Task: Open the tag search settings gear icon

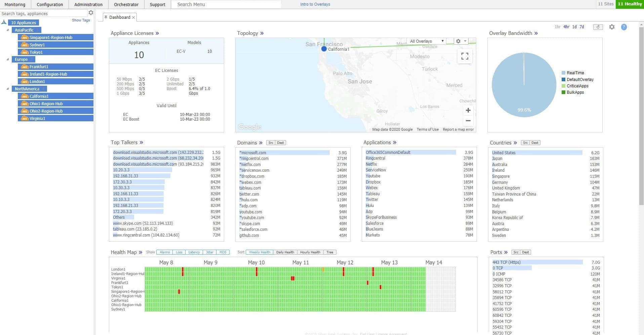Action: [91, 12]
